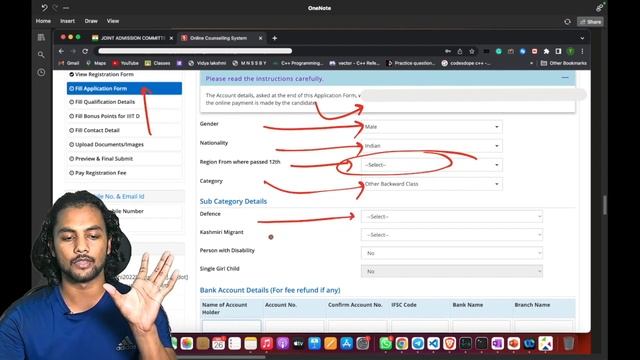640x360 pixels.
Task: Open the Defence sub category dropdown
Action: coord(452,217)
